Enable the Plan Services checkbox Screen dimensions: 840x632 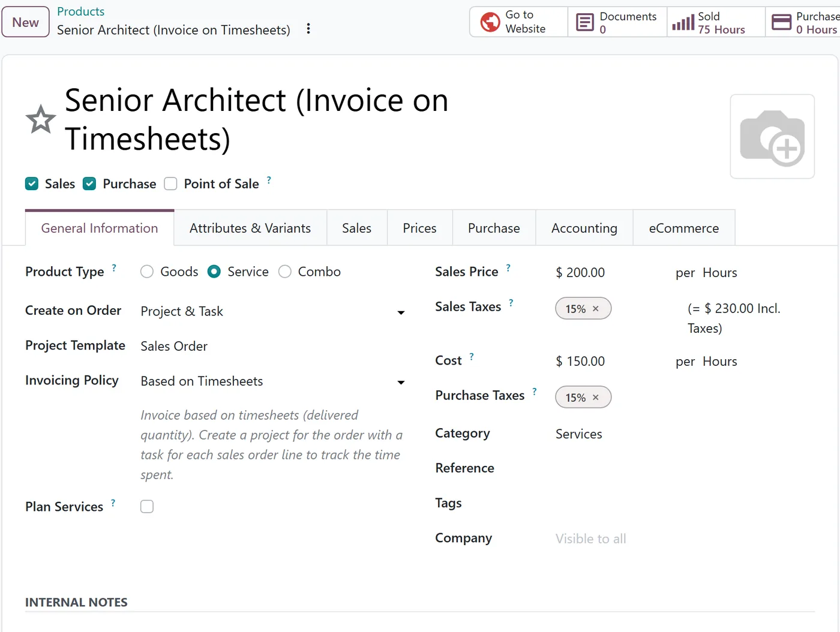pos(147,507)
